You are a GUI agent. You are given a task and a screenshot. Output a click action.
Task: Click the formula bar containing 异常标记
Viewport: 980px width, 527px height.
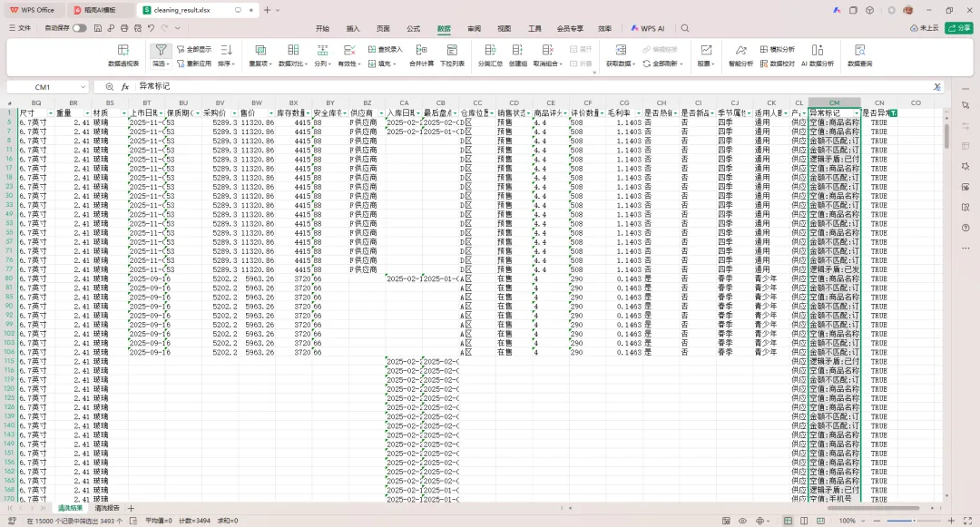click(x=531, y=87)
